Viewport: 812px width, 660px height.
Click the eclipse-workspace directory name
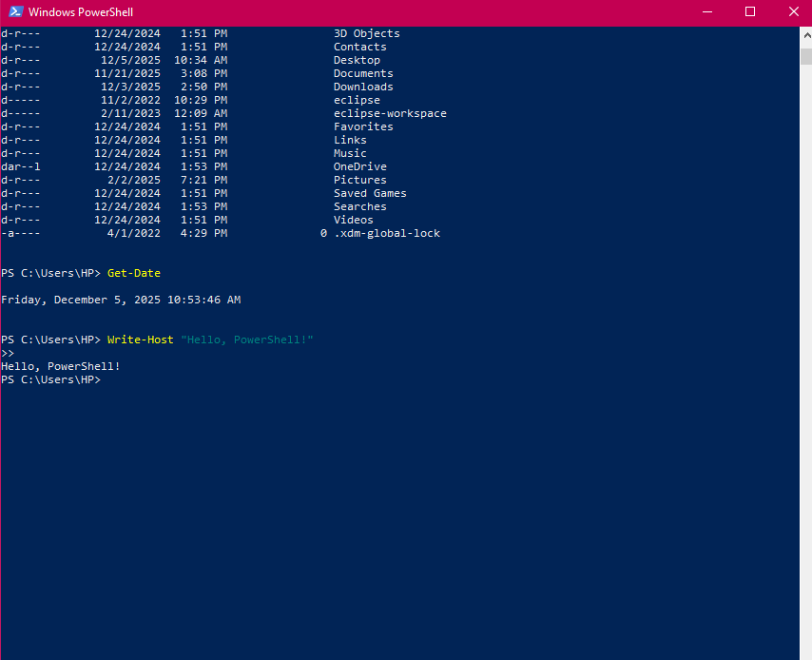pyautogui.click(x=390, y=113)
